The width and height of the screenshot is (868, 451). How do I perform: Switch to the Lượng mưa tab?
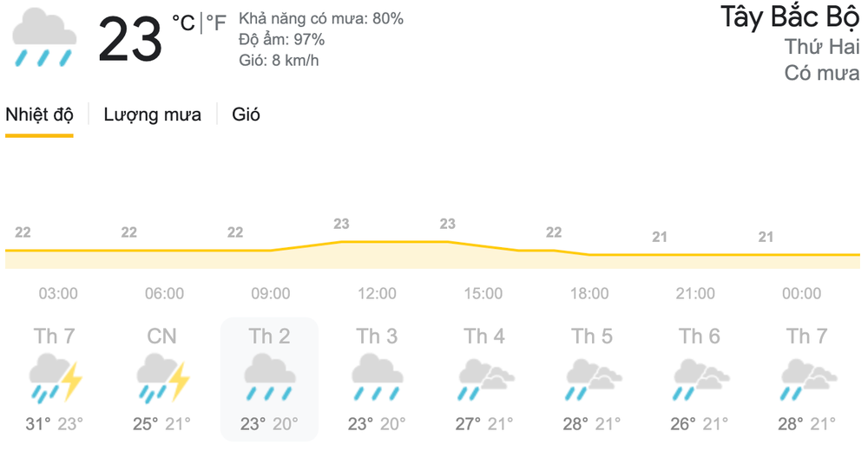152,114
